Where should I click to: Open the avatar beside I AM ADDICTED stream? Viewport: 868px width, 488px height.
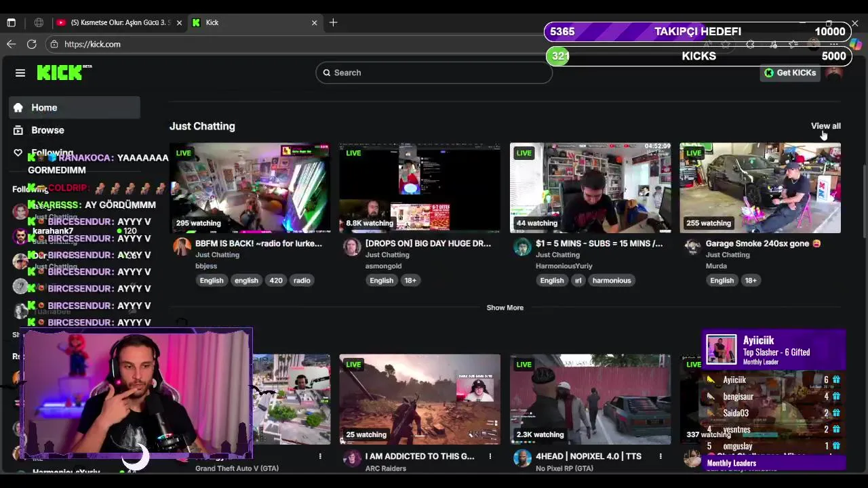point(352,459)
